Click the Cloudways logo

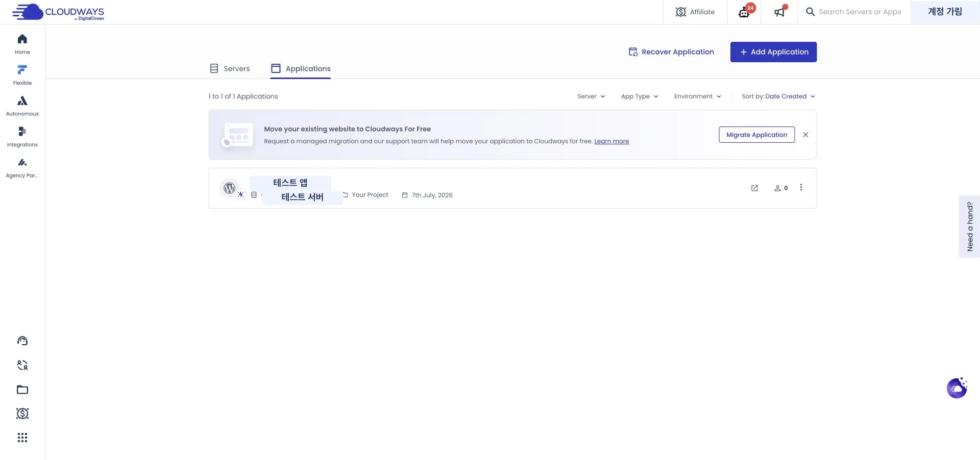pyautogui.click(x=58, y=12)
